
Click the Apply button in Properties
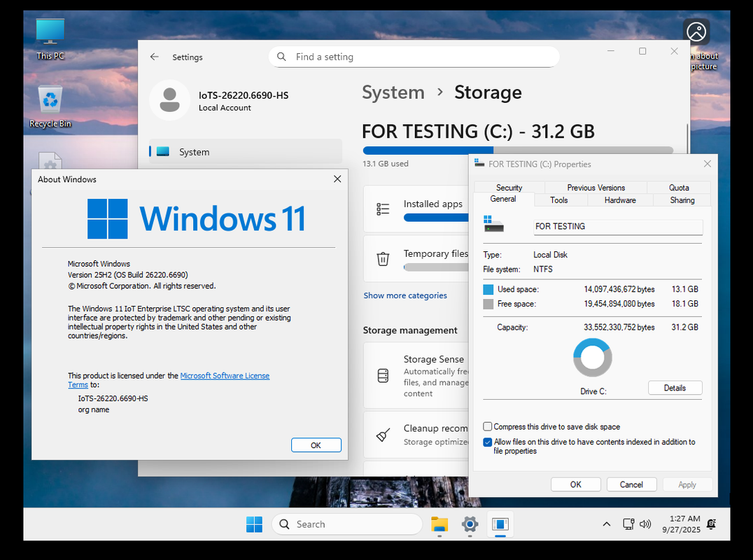pyautogui.click(x=687, y=484)
